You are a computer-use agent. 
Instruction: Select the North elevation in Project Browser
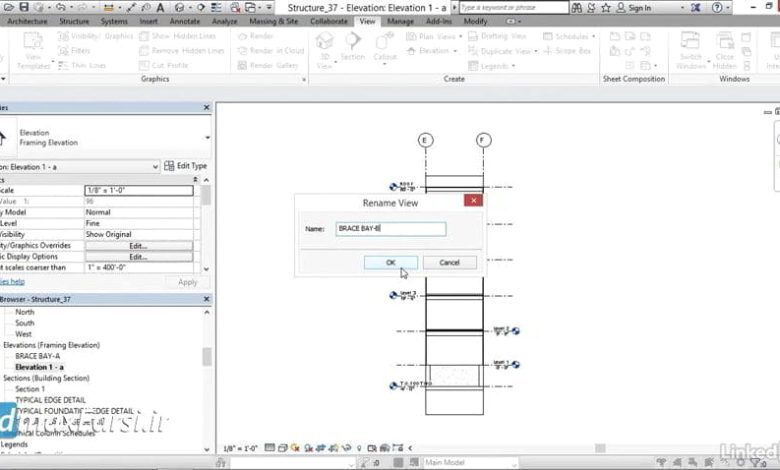coord(25,312)
